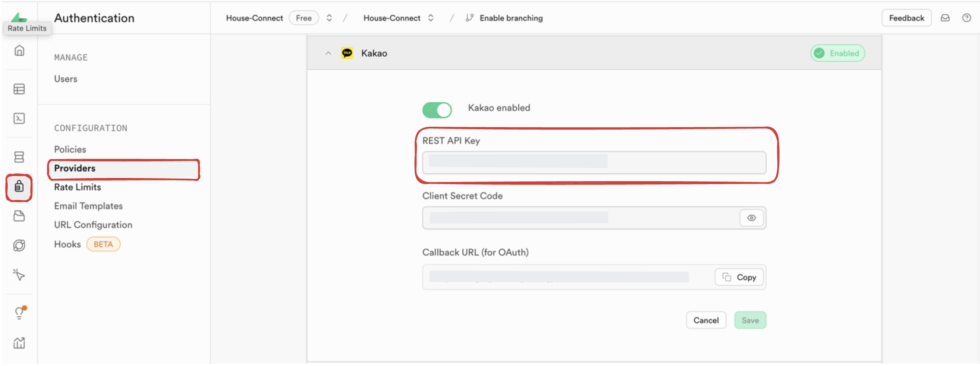This screenshot has height=366, width=980.
Task: Click into the REST API Key field
Action: 593,163
